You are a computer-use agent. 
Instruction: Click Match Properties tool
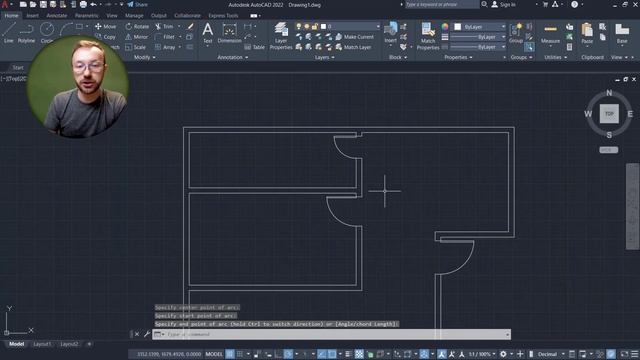click(428, 36)
